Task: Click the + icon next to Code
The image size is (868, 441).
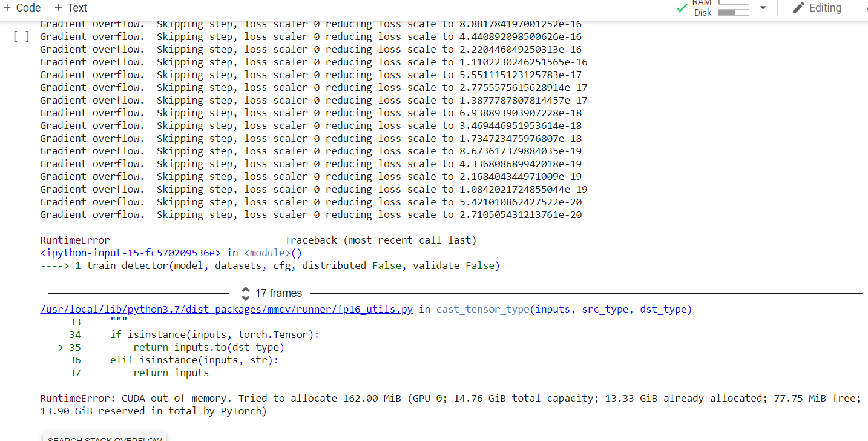Action: [8, 8]
